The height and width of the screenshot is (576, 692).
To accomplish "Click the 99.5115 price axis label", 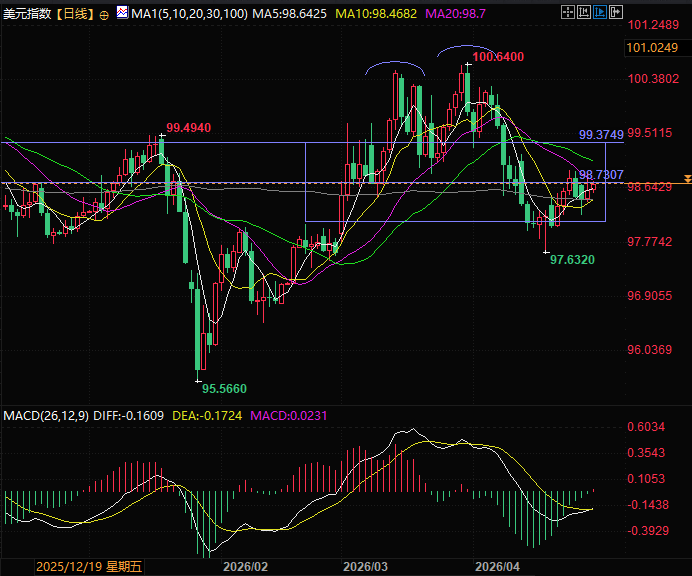I will click(x=650, y=133).
